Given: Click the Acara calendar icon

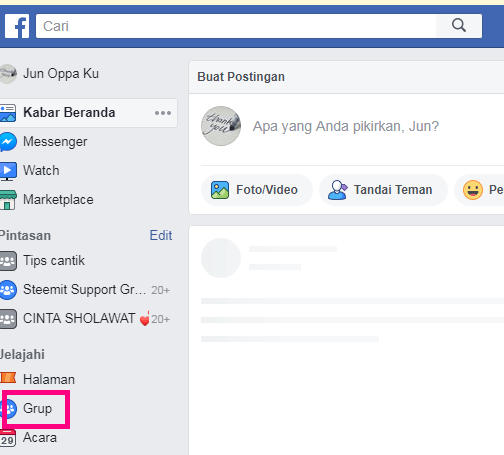Looking at the screenshot, I should pos(8,438).
